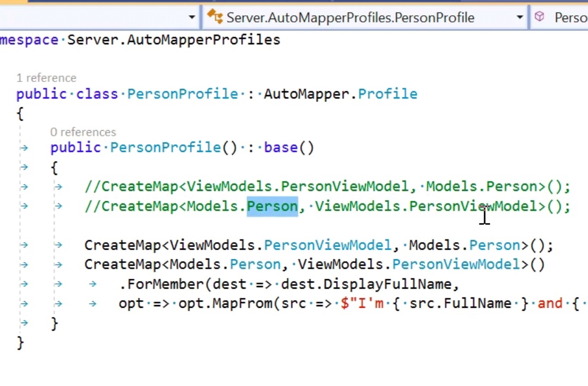The width and height of the screenshot is (588, 386).
Task: Open the Perso member navigation dropdown
Action: tap(559, 17)
